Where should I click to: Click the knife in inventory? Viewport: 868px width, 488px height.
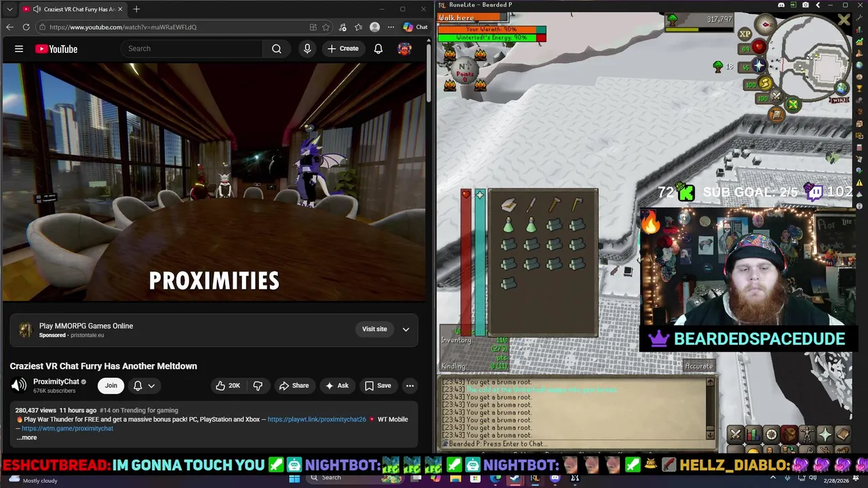click(x=531, y=205)
